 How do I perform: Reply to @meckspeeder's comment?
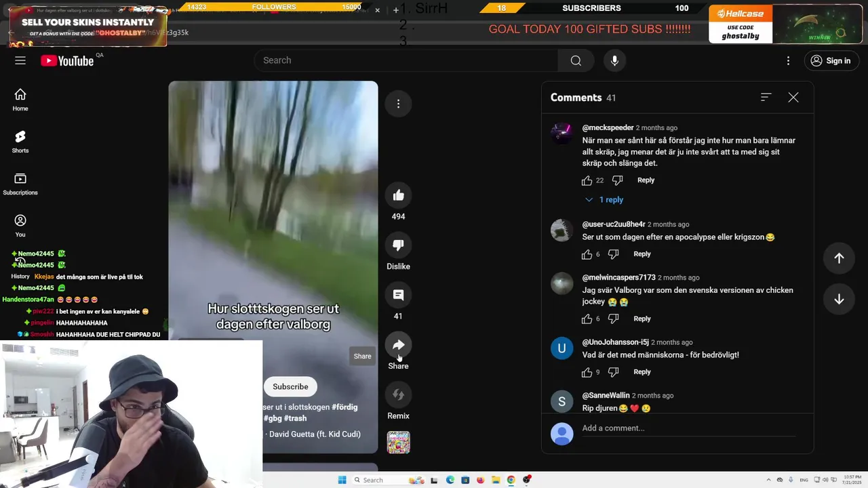tap(646, 180)
